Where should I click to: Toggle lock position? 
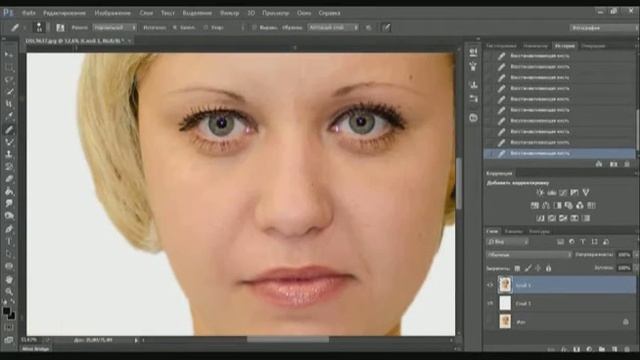click(538, 268)
